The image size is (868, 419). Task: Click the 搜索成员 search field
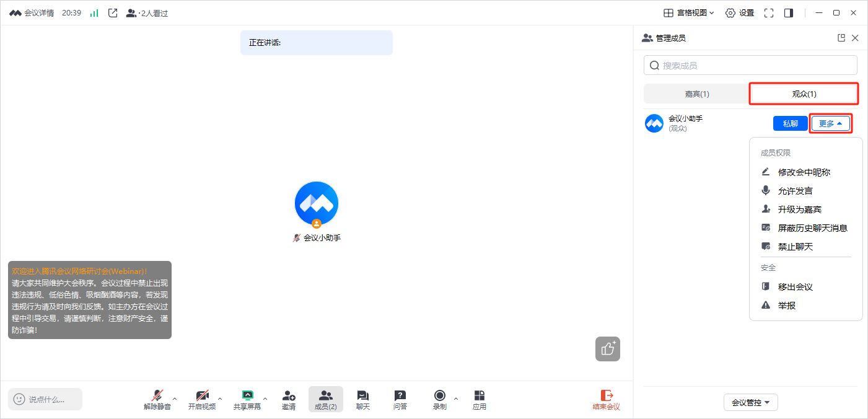[750, 65]
